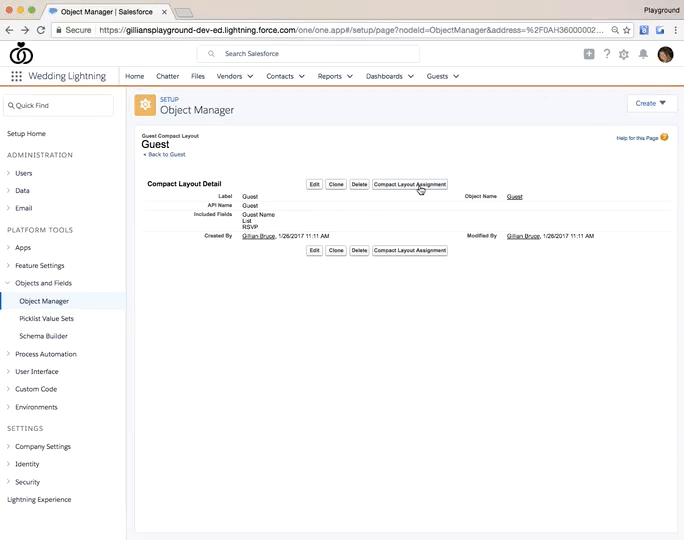Open Help for this Page link
The width and height of the screenshot is (684, 540).
pos(637,138)
